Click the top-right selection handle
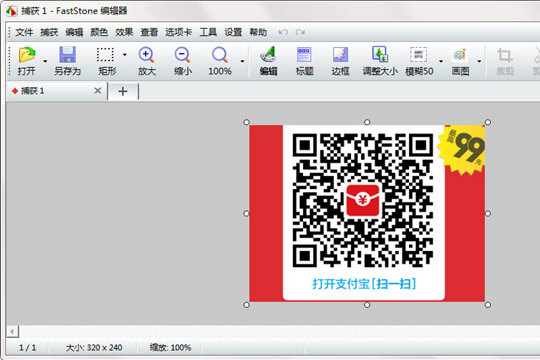Screen dimensions: 540x360 point(488,122)
